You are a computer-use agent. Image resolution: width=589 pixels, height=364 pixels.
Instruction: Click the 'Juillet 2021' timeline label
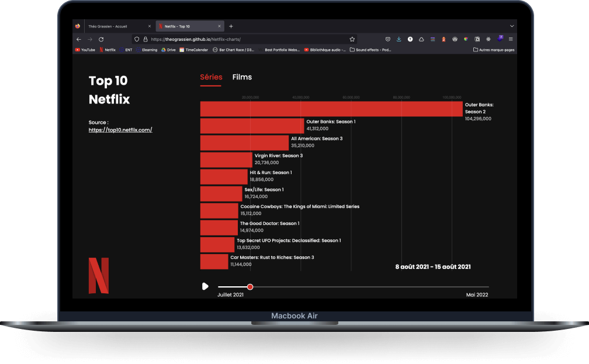230,295
